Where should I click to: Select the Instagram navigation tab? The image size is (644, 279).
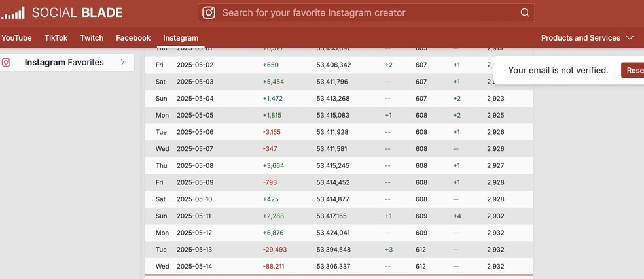tap(181, 38)
